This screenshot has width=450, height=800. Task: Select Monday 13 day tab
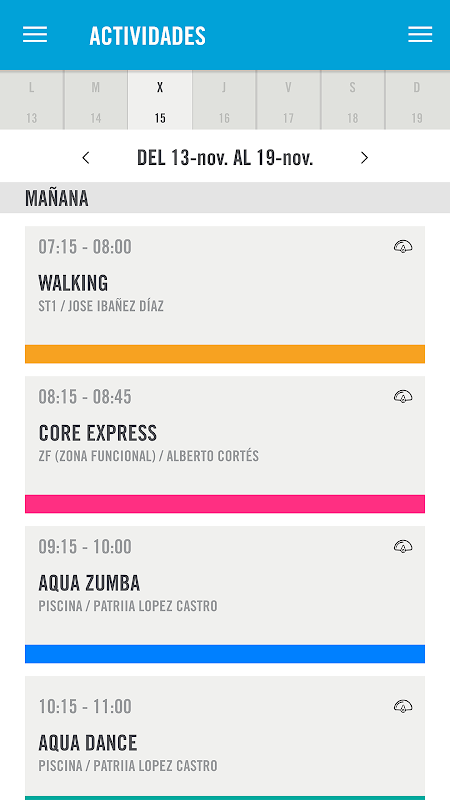click(32, 100)
